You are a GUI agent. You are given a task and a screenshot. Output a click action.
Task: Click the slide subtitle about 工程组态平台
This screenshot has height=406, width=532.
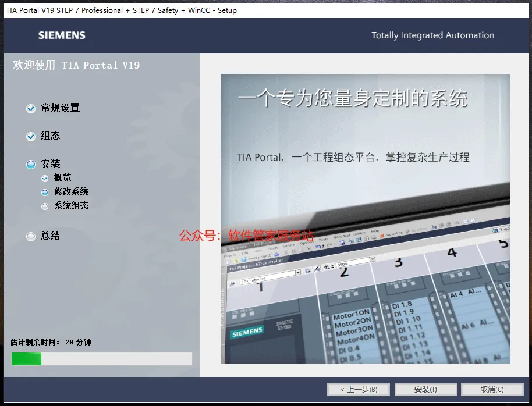coord(353,158)
